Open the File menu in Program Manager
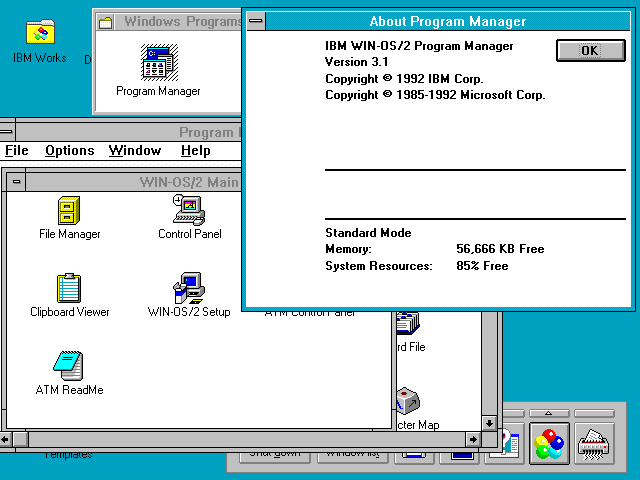Viewport: 640px width, 480px height. 17,151
